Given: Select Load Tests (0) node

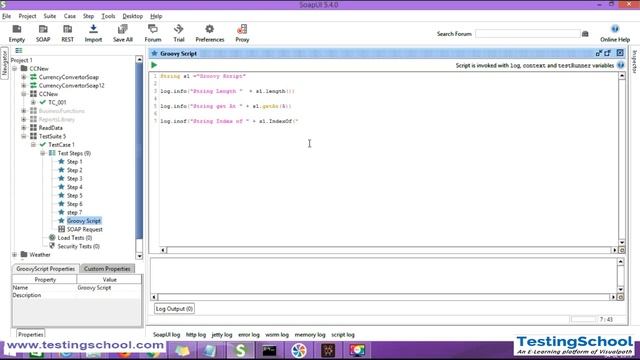Looking at the screenshot, I should pyautogui.click(x=75, y=238).
